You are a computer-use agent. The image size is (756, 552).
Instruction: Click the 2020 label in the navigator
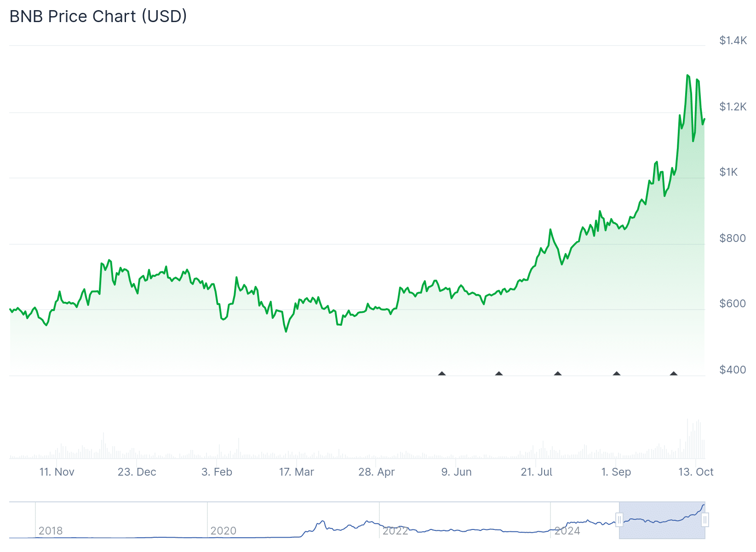(223, 531)
